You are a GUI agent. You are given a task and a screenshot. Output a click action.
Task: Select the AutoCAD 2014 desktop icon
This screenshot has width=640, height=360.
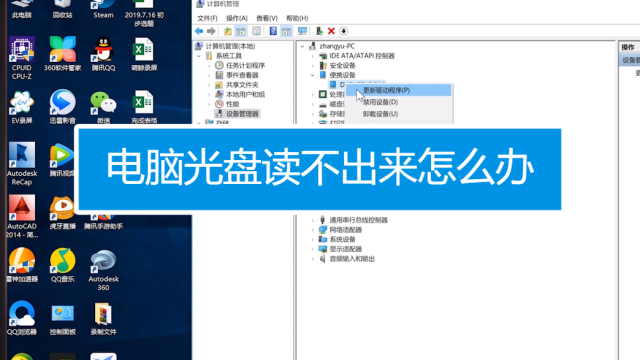[22, 216]
